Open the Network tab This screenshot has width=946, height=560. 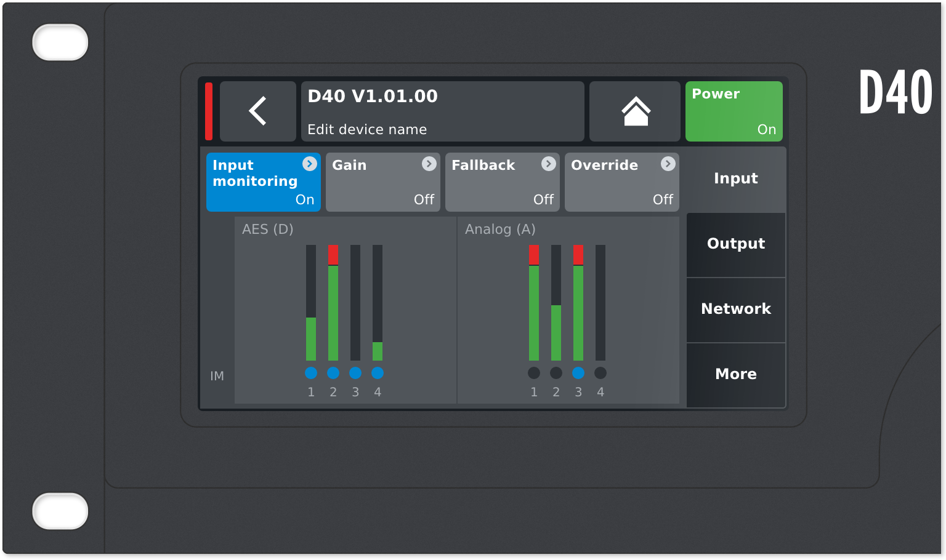point(736,310)
